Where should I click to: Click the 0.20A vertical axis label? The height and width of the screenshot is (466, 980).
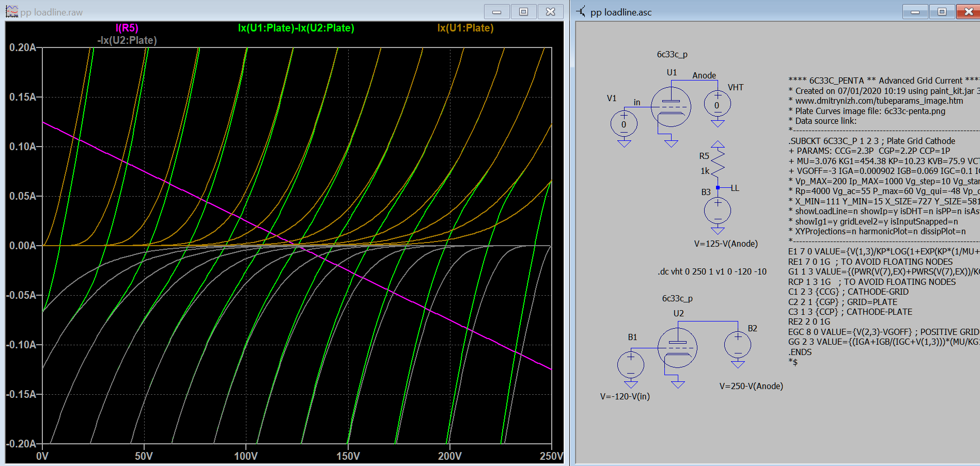pyautogui.click(x=23, y=47)
